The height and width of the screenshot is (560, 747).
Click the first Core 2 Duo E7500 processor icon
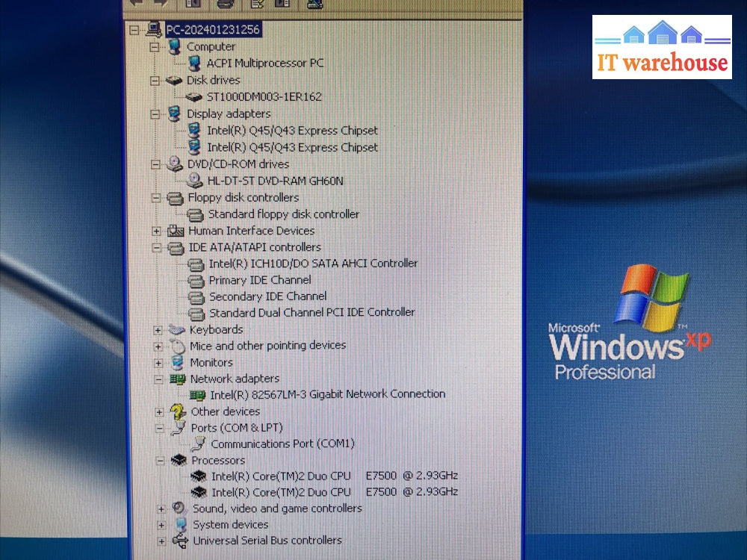(x=199, y=476)
